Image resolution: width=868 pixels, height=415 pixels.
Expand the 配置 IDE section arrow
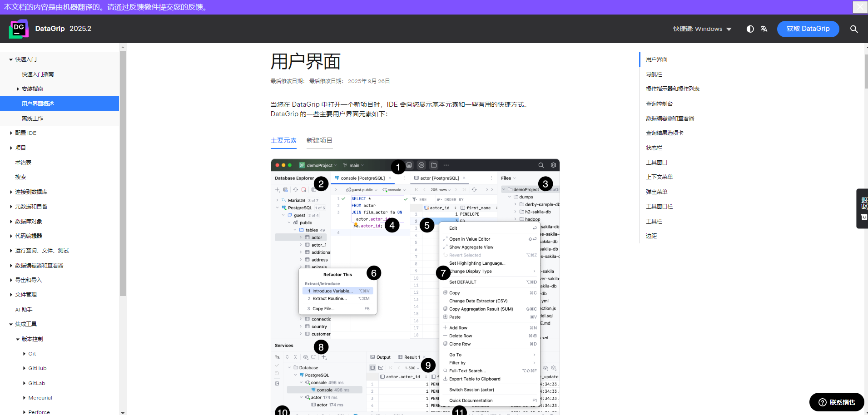click(x=11, y=133)
